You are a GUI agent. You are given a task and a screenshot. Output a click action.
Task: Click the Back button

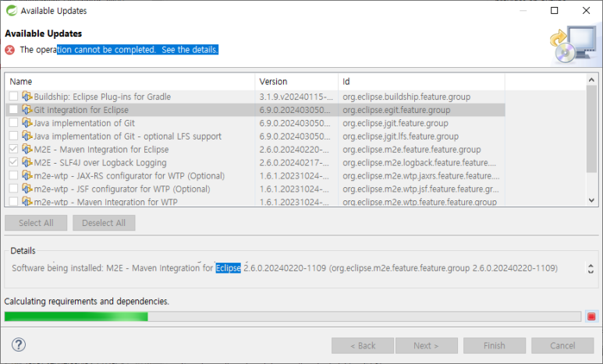(x=363, y=345)
